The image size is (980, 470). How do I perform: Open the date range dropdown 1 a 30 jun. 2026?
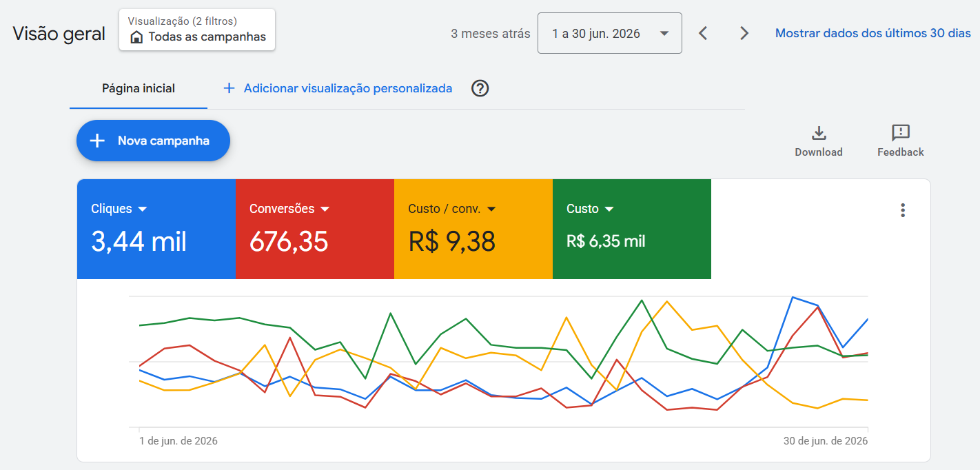pyautogui.click(x=610, y=33)
